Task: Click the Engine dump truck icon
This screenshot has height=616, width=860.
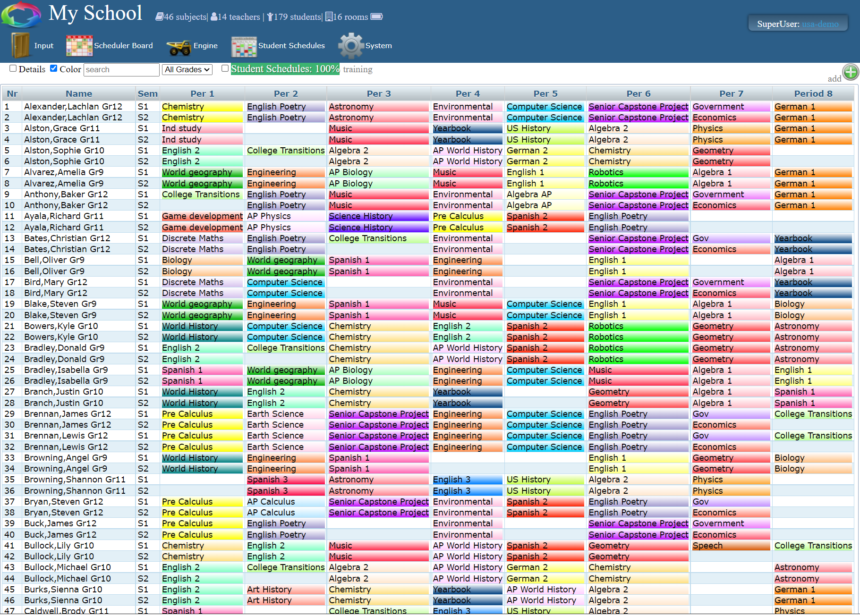Action: click(x=178, y=47)
